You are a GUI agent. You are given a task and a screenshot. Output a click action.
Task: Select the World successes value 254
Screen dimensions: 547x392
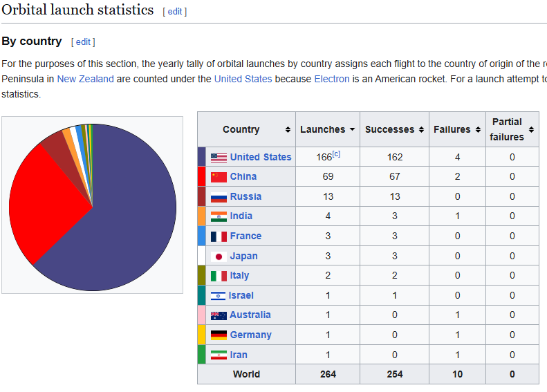pyautogui.click(x=395, y=374)
